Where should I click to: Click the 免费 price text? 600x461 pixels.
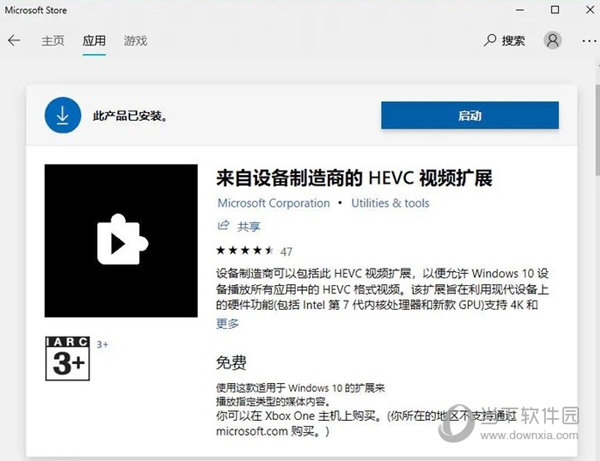point(231,362)
